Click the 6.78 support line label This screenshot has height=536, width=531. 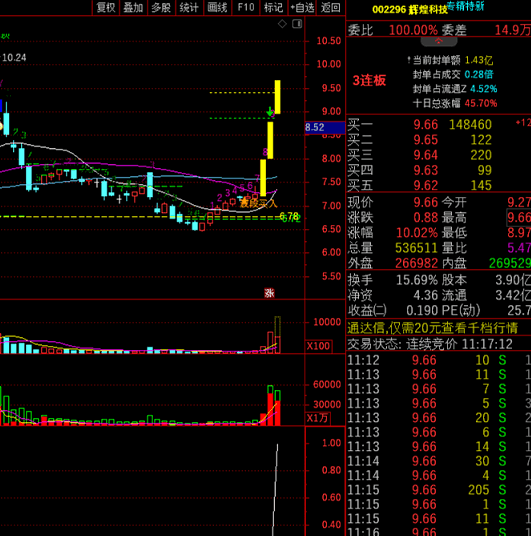pyautogui.click(x=289, y=216)
